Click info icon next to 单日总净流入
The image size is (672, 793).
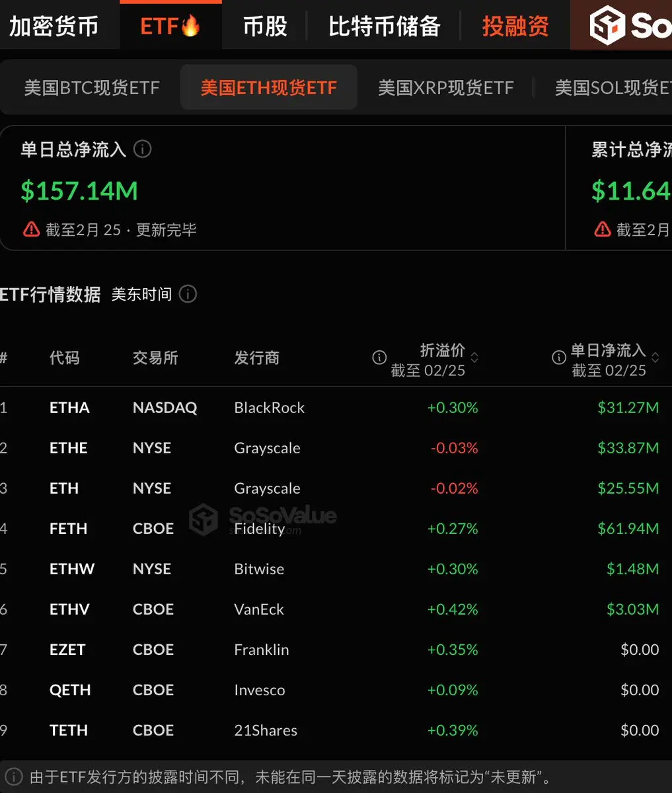pyautogui.click(x=142, y=149)
